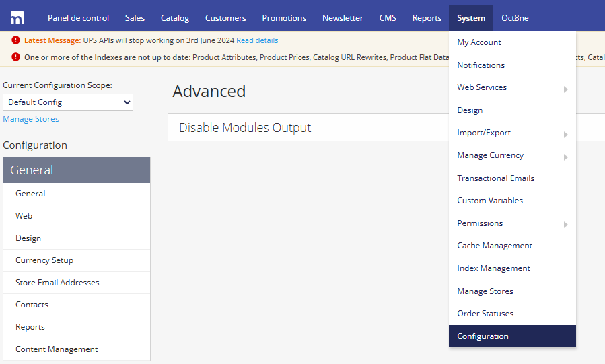The width and height of the screenshot is (605, 364).
Task: Open the Oct8ne menu in top bar
Action: coord(515,18)
